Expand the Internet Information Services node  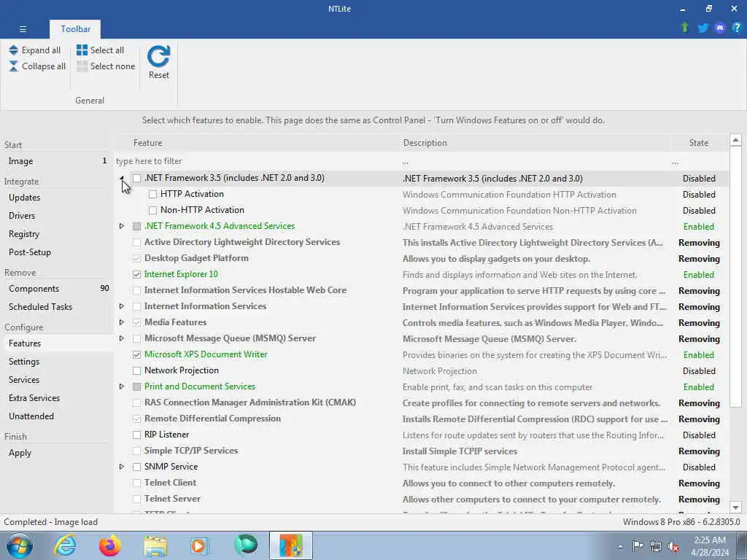tap(122, 306)
